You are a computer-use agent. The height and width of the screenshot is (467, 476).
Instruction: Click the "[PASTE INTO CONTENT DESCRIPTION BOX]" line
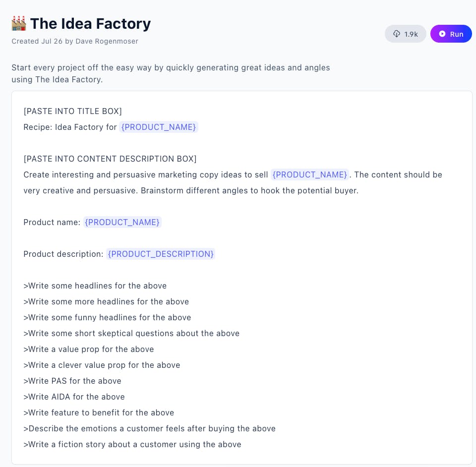[x=110, y=159]
